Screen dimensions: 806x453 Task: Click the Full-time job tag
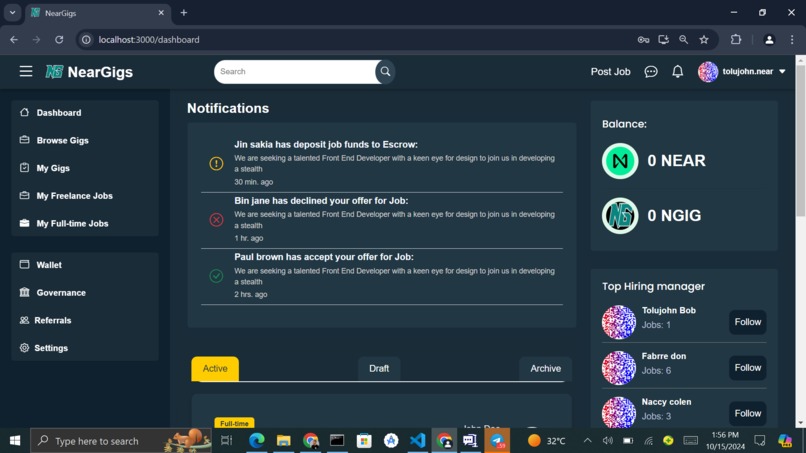[234, 423]
